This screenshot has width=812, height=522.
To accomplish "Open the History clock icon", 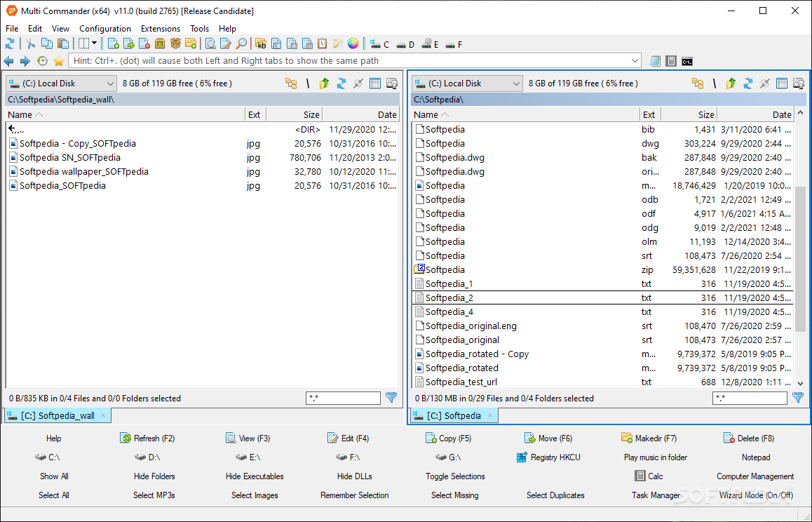I will (x=42, y=61).
